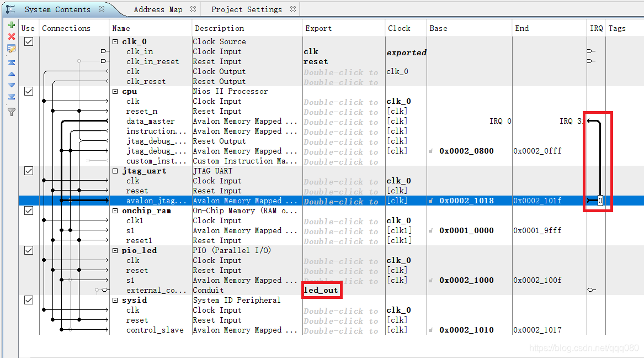The width and height of the screenshot is (644, 358).
Task: Click lock icon beside base 0x0002_1010
Action: 431,330
